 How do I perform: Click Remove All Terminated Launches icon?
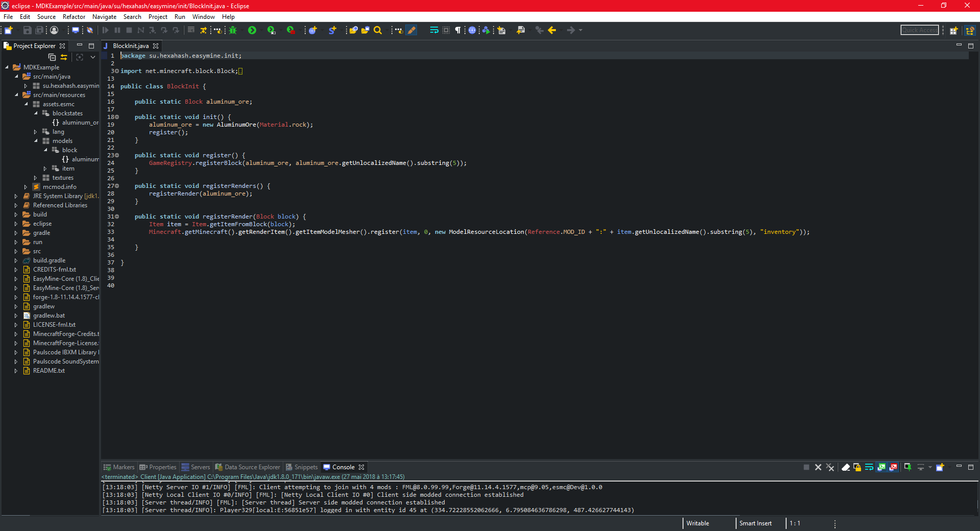(x=830, y=467)
